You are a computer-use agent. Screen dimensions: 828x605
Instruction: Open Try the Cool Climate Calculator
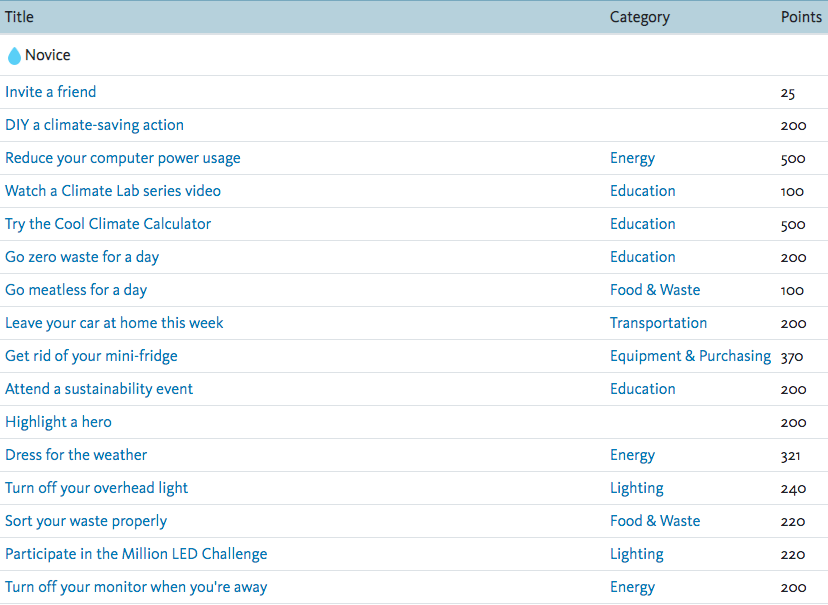(108, 224)
